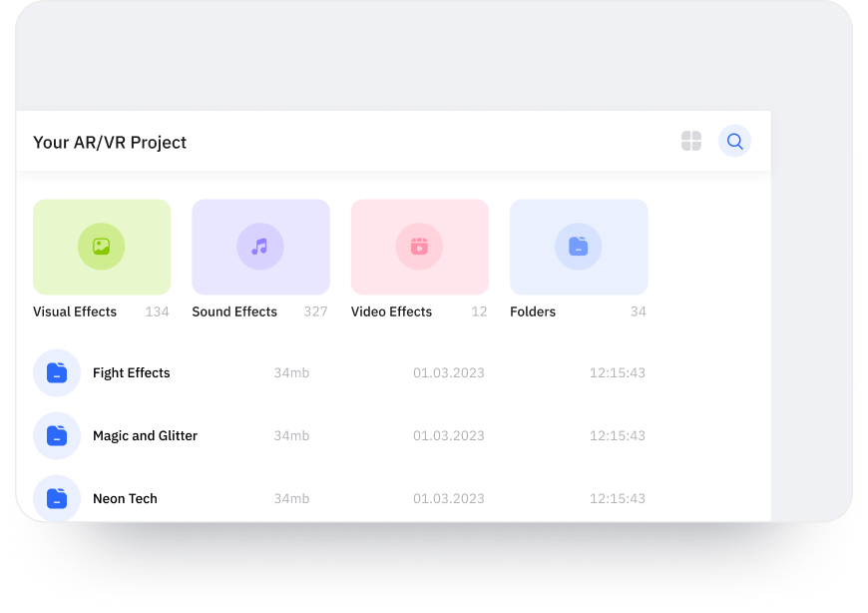Click the 01.03.2023 date of Fight Effects
868x613 pixels.
[x=449, y=372]
